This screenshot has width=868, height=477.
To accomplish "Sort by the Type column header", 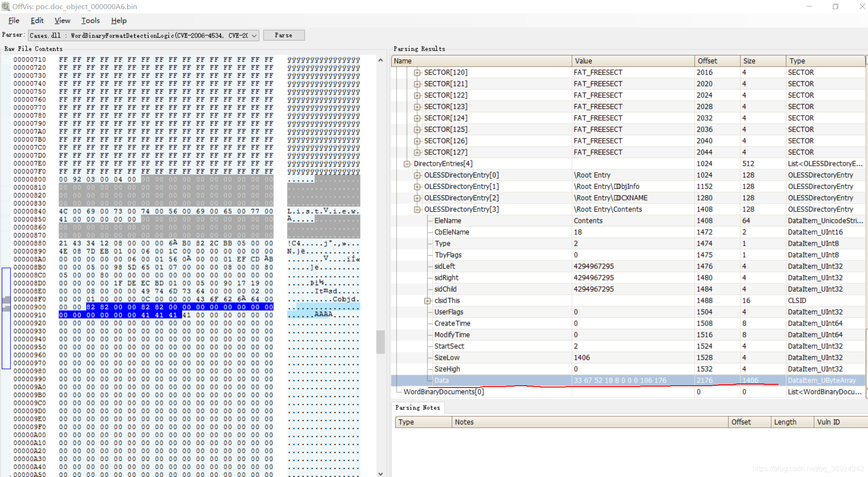I will [826, 61].
